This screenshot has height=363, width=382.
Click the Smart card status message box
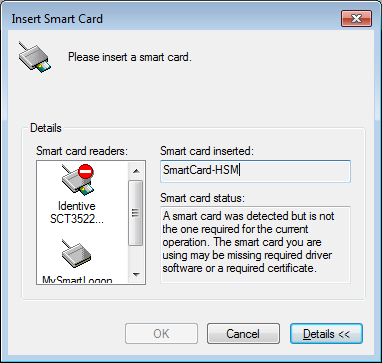[255, 245]
